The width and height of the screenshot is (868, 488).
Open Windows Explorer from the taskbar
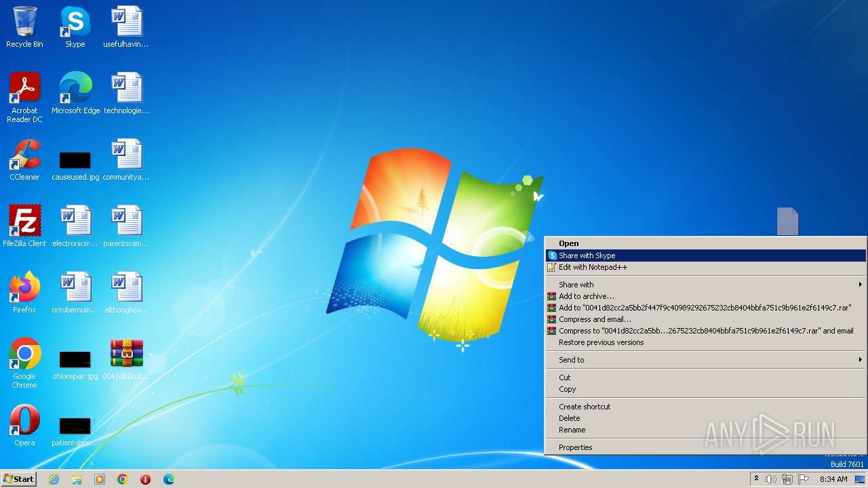(77, 479)
